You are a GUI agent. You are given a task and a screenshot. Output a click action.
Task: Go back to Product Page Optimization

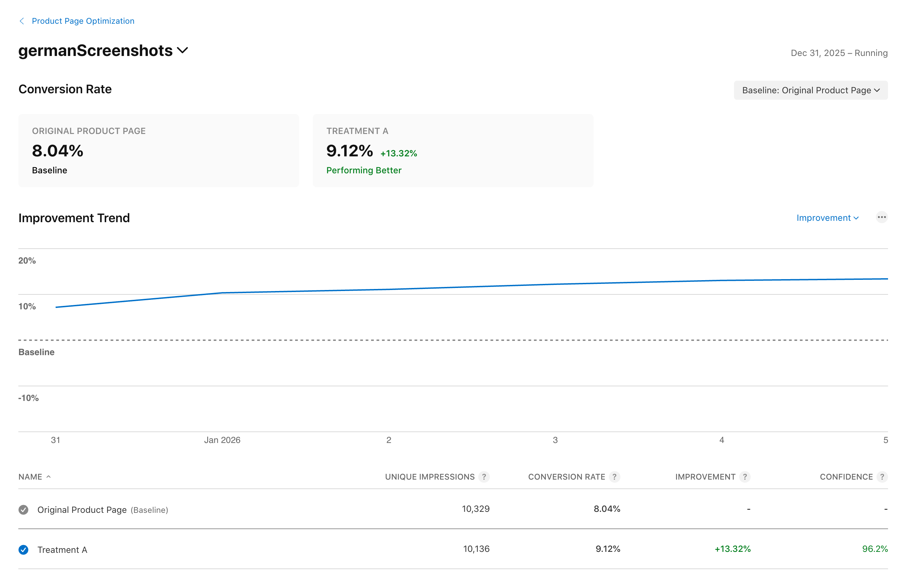tap(83, 21)
